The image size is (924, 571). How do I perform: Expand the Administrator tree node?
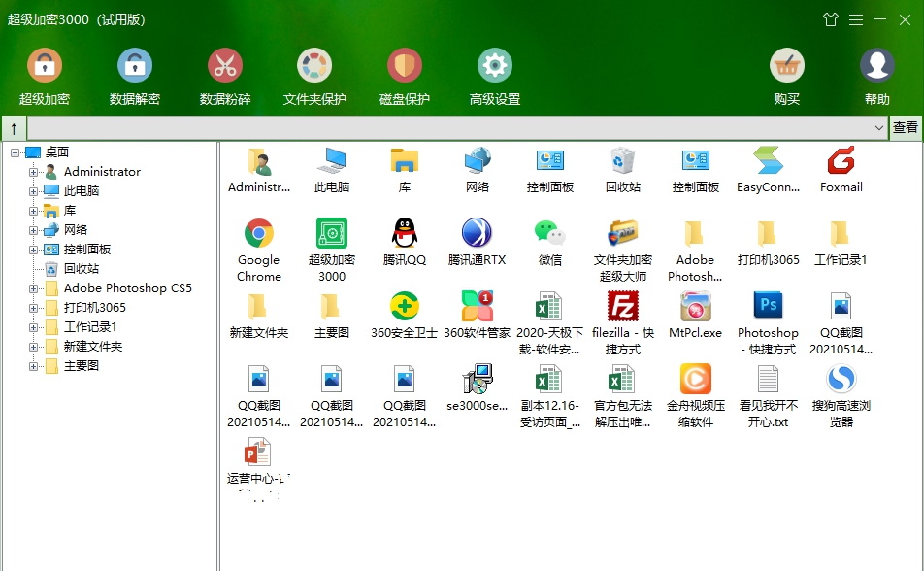34,172
